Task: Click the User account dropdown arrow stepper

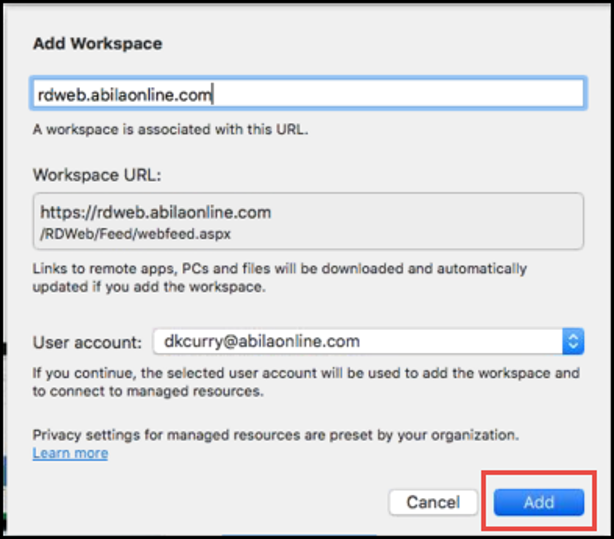Action: [573, 342]
